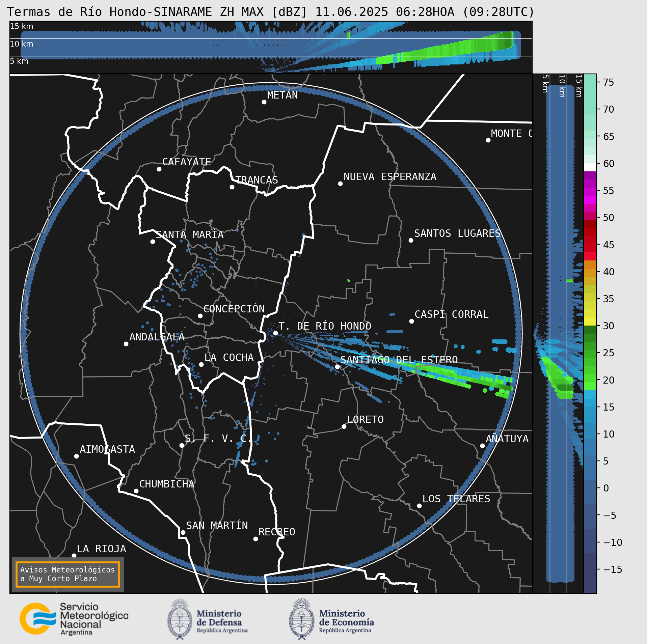Image resolution: width=647 pixels, height=644 pixels.
Task: Click the white 60 dBZ color swatch
Action: pyautogui.click(x=590, y=167)
